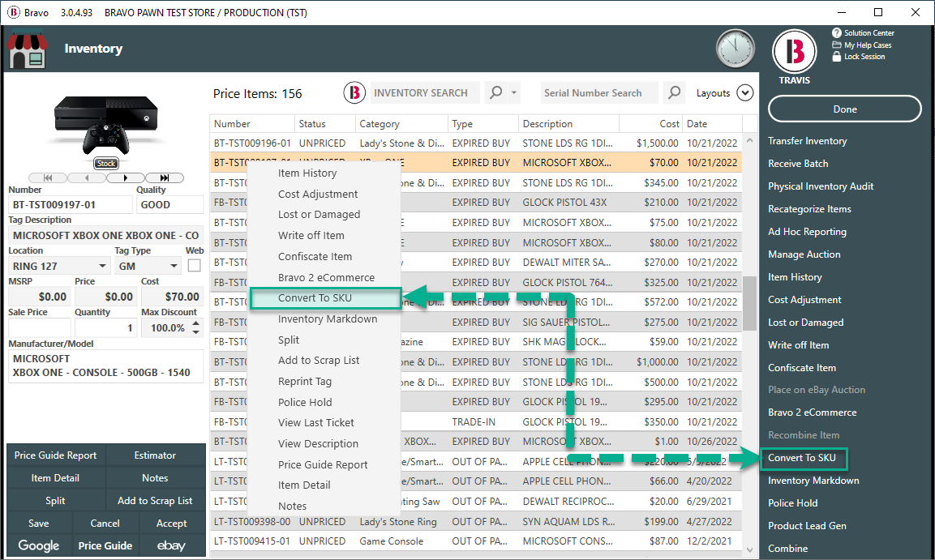Open My Help Cases
935x560 pixels.
(x=868, y=45)
